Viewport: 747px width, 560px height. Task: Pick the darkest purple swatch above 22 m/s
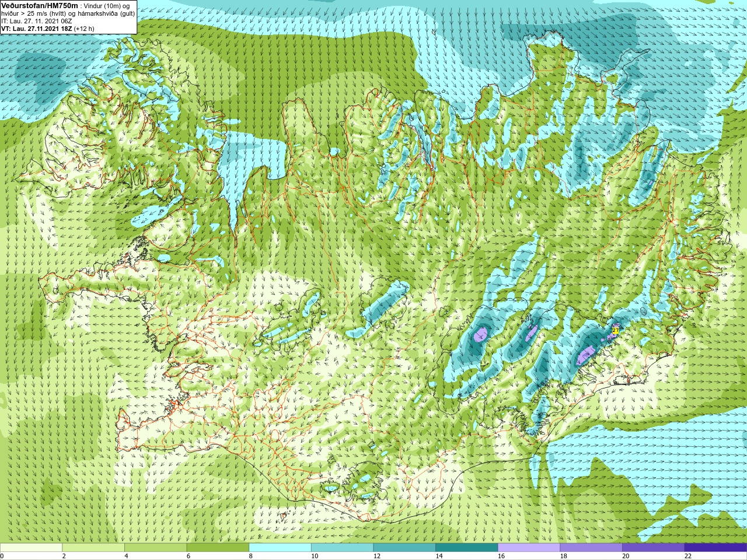coord(715,548)
